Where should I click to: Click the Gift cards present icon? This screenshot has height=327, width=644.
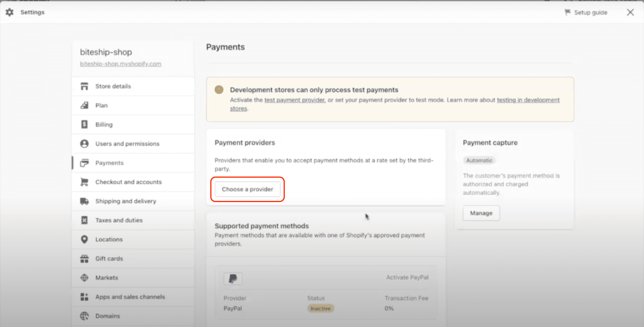(x=84, y=259)
